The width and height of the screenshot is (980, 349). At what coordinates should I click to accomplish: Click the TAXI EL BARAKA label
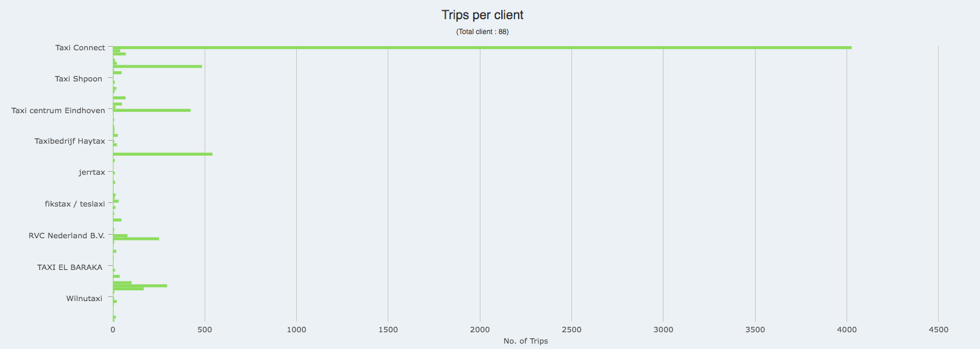click(x=69, y=268)
